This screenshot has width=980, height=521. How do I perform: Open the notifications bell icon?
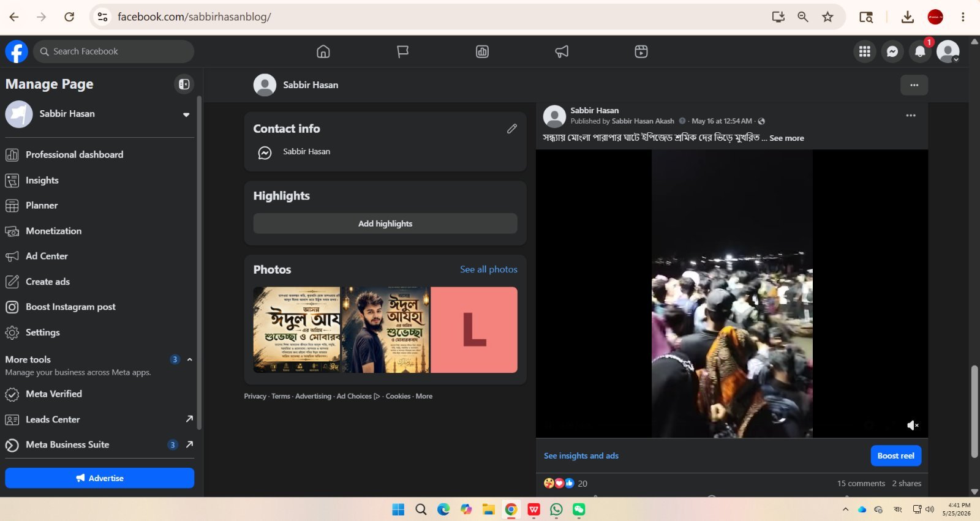tap(920, 51)
